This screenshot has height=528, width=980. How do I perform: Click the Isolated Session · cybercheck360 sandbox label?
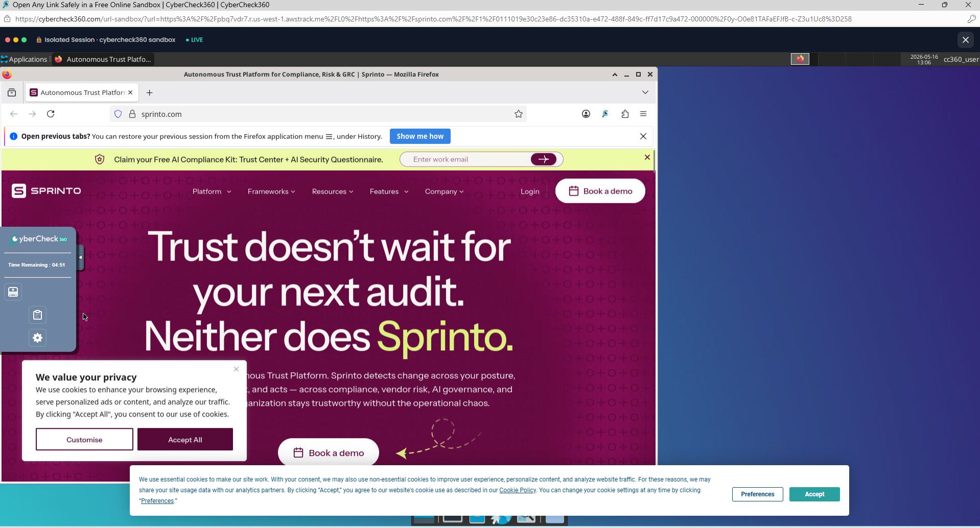[110, 40]
